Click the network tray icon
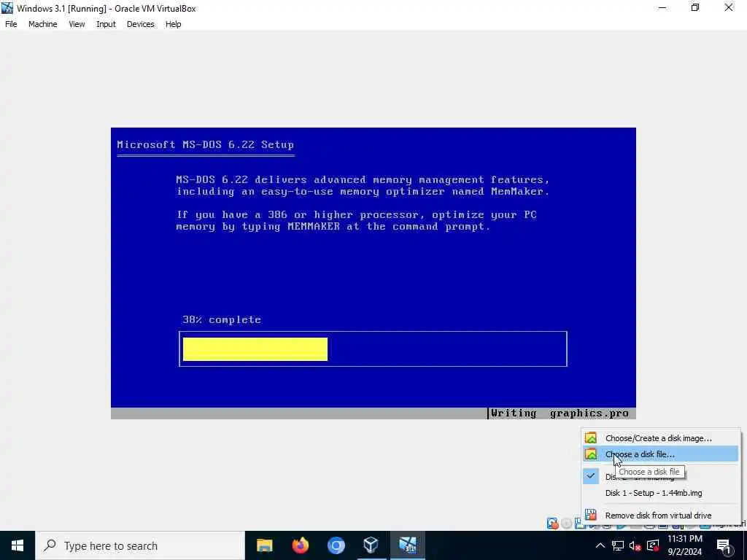 tap(618, 545)
